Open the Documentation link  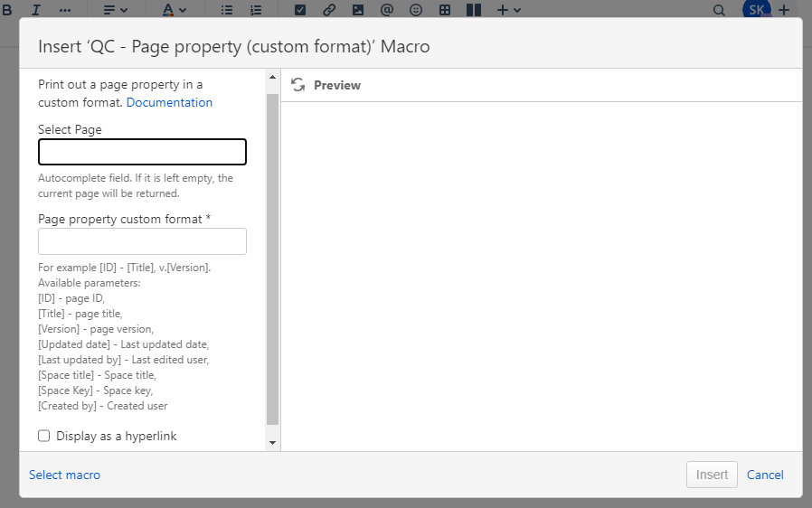pyautogui.click(x=169, y=102)
